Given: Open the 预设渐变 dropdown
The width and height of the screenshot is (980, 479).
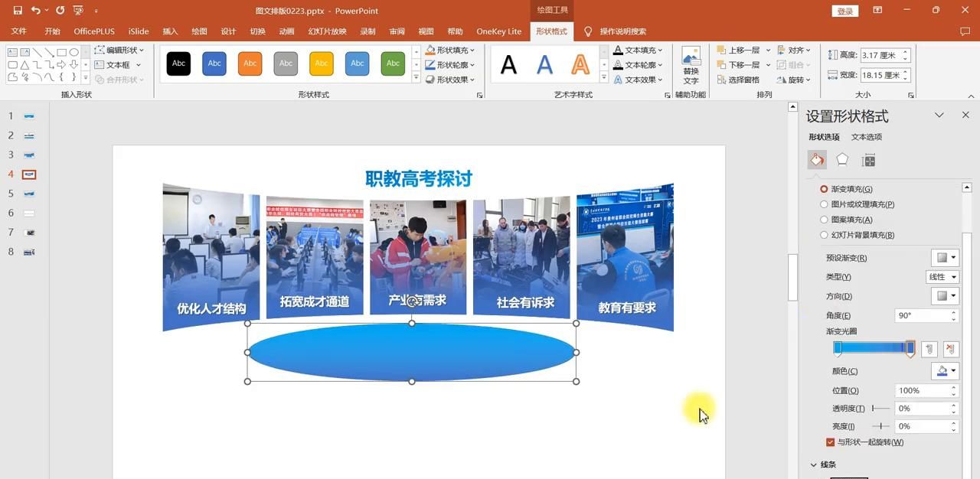Looking at the screenshot, I should 947,259.
